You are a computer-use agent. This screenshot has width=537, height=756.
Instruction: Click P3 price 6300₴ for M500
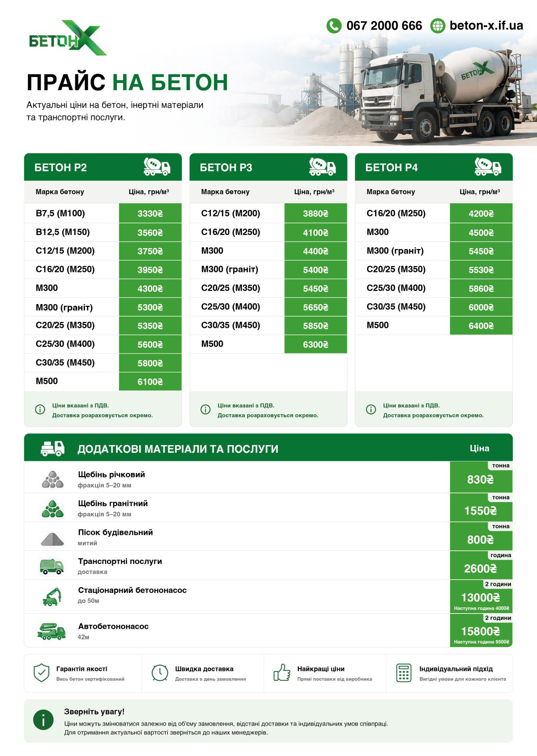[316, 344]
